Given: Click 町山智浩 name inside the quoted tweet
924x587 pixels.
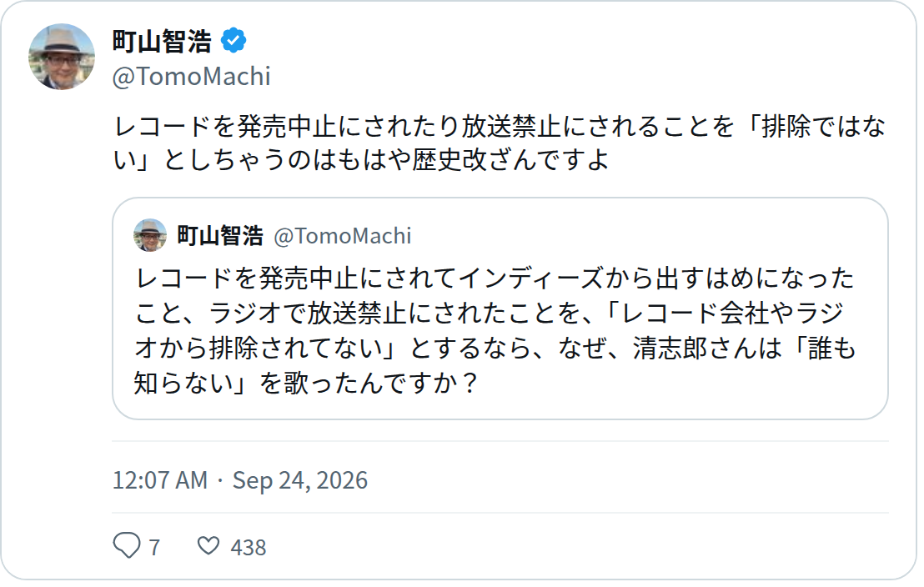Looking at the screenshot, I should pyautogui.click(x=220, y=236).
